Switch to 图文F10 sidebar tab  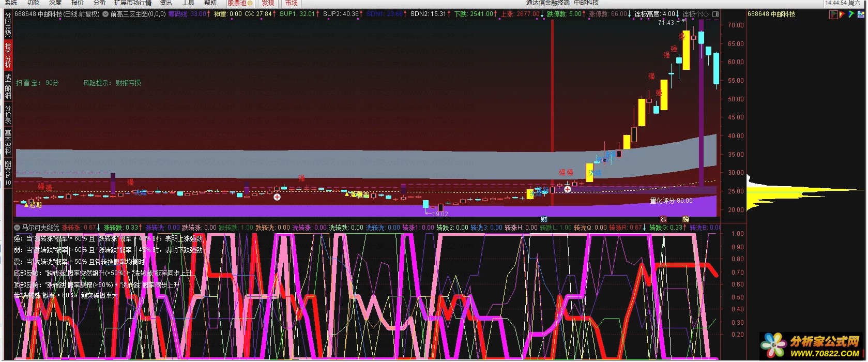[x=8, y=172]
